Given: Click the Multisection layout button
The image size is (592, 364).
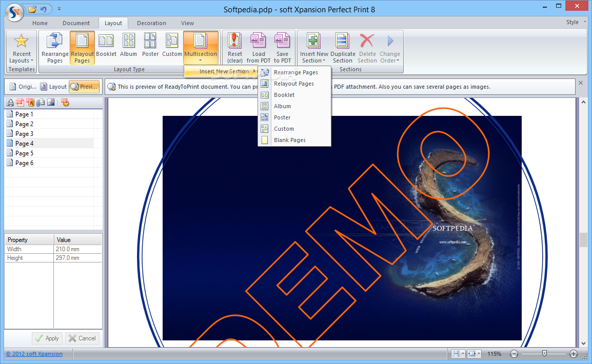Looking at the screenshot, I should click(x=201, y=48).
